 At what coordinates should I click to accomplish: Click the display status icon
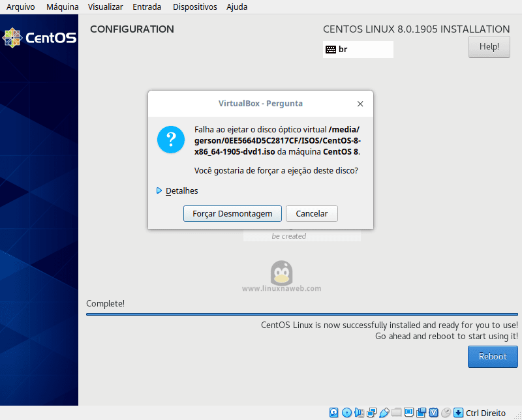tap(408, 413)
